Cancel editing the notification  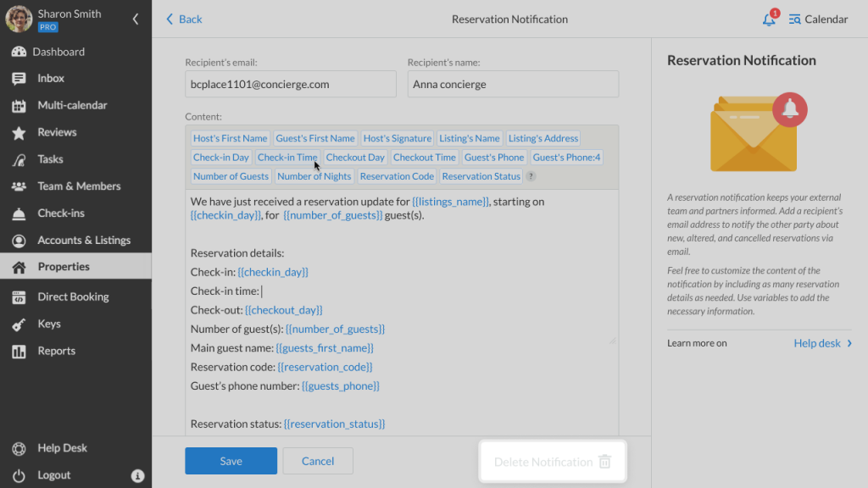318,461
